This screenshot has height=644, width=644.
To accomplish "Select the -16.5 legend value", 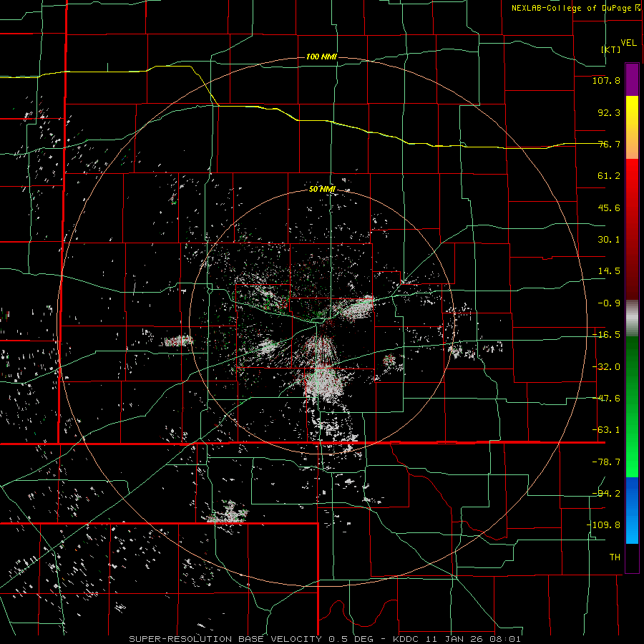I will point(606,335).
